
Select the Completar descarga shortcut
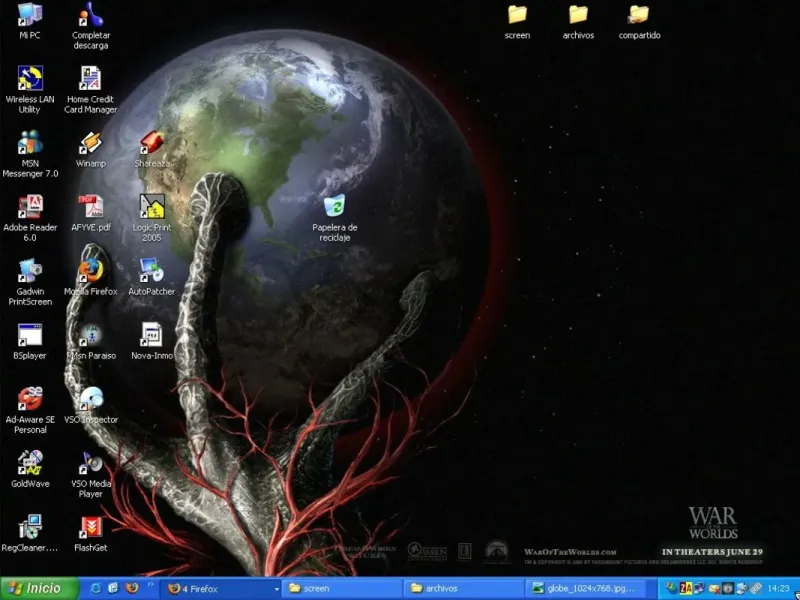[91, 26]
